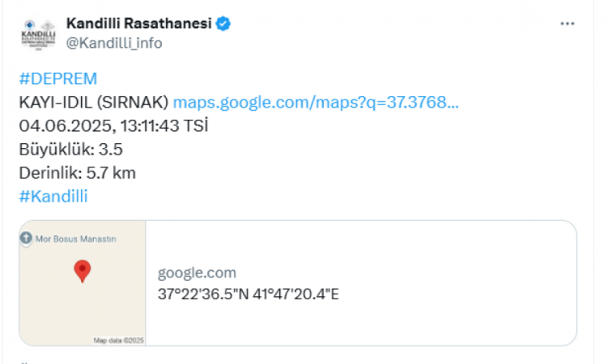
Task: Click the Derinlik: 5.7 km depth line
Action: pyautogui.click(x=77, y=172)
